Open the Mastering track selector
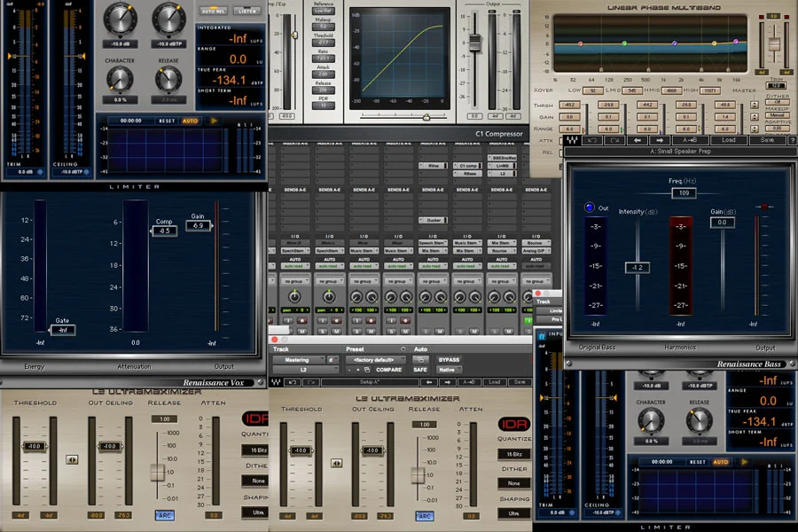Image resolution: width=798 pixels, height=532 pixels. point(298,359)
